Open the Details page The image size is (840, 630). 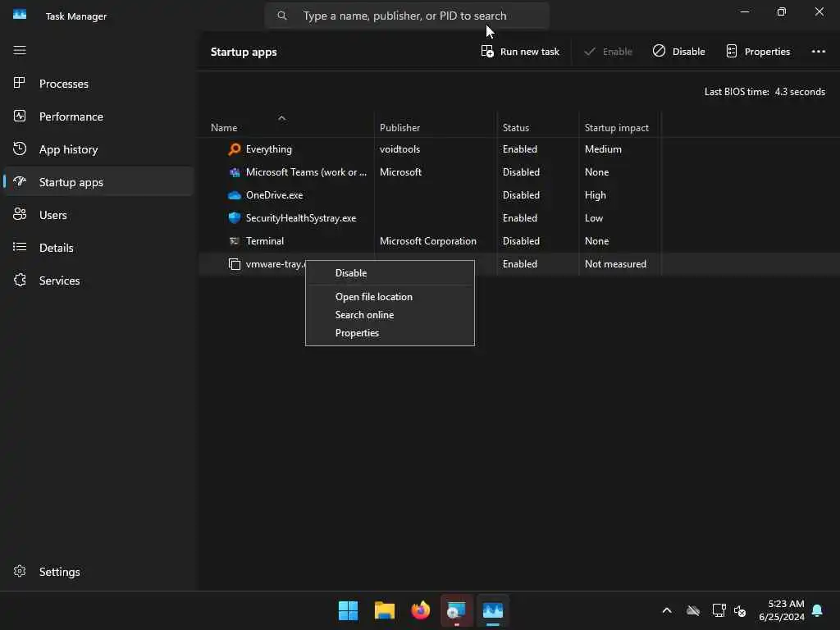[98, 248]
